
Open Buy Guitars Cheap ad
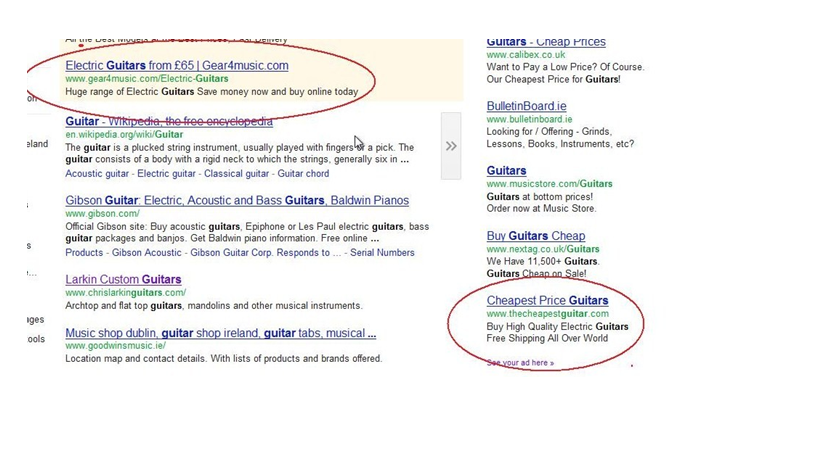536,236
